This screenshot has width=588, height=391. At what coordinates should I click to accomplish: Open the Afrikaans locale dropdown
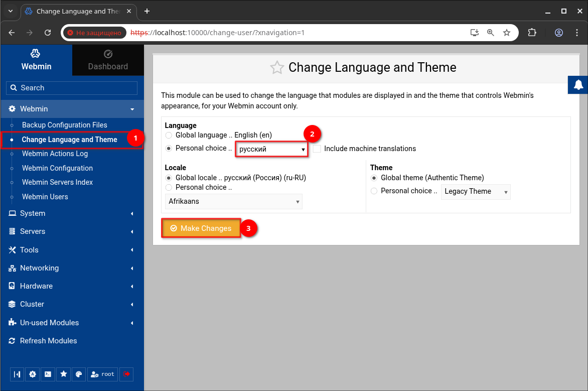pos(233,201)
